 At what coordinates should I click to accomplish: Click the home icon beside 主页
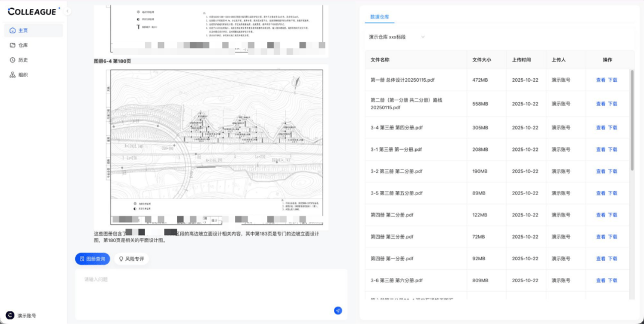[13, 30]
